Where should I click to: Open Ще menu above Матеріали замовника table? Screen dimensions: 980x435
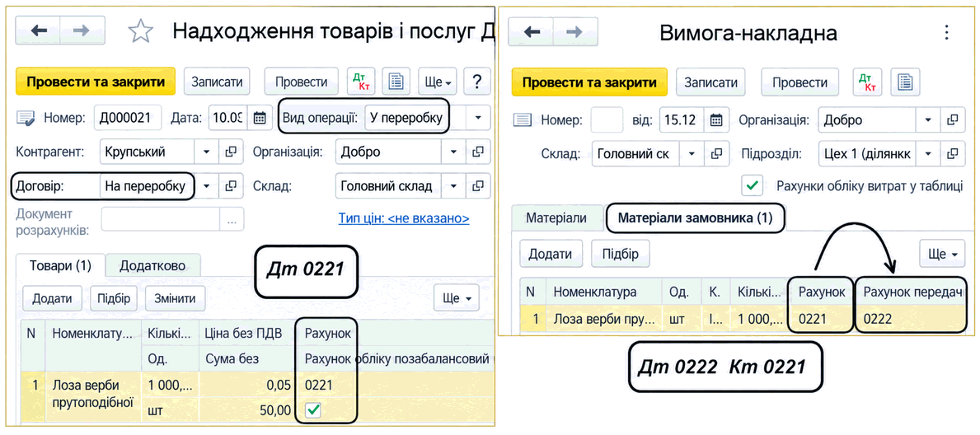[x=941, y=254]
